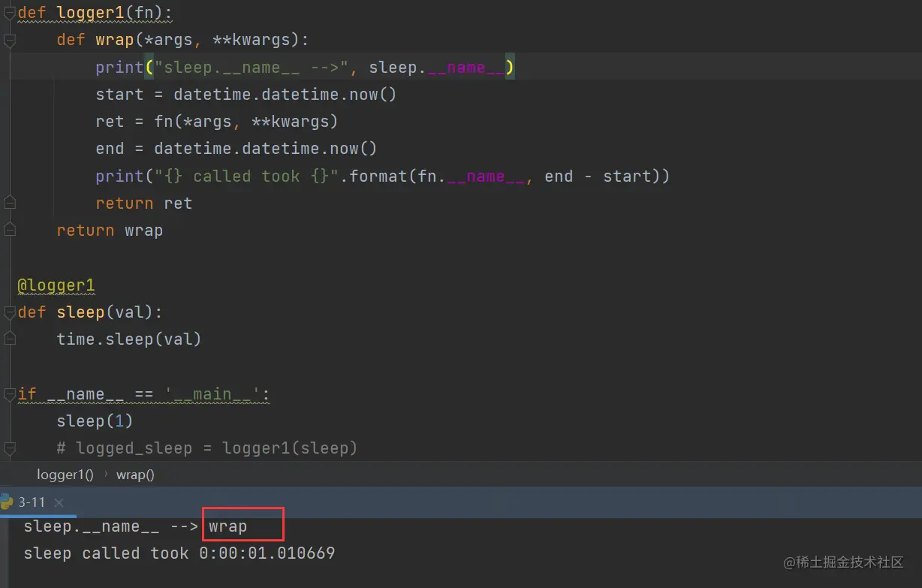Click the @logger1 decorator line

(x=56, y=285)
